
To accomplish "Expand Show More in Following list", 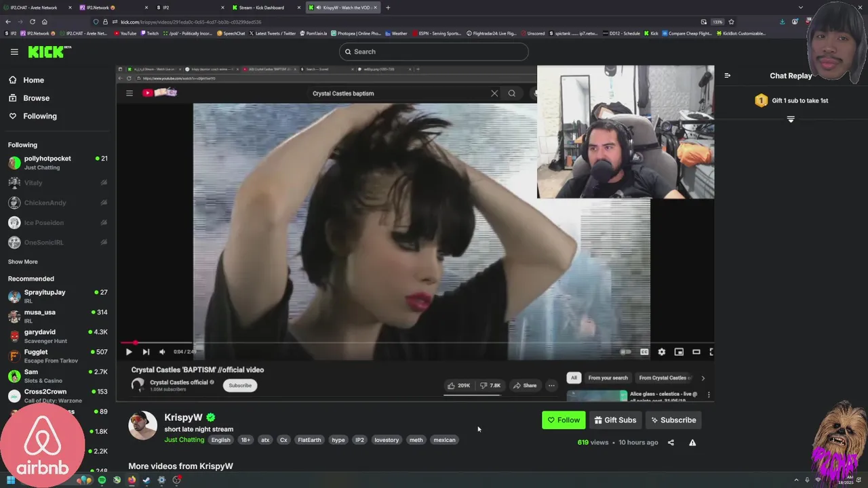I will click(23, 262).
